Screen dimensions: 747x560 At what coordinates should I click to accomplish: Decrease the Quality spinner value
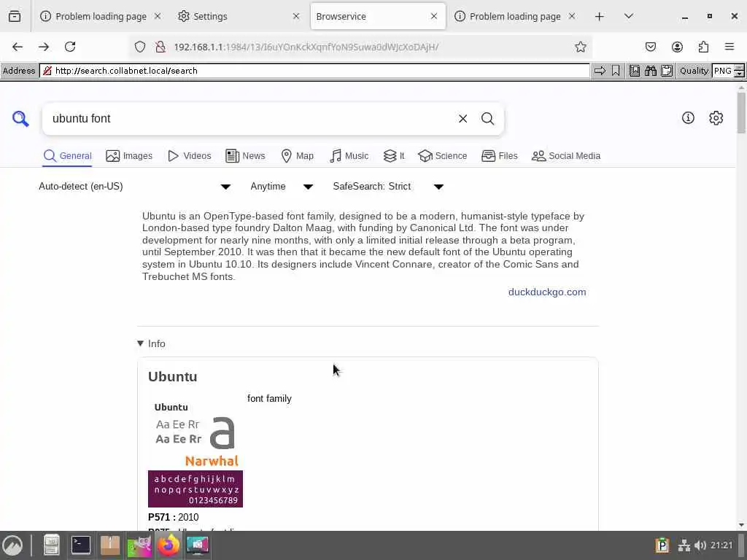[740, 74]
